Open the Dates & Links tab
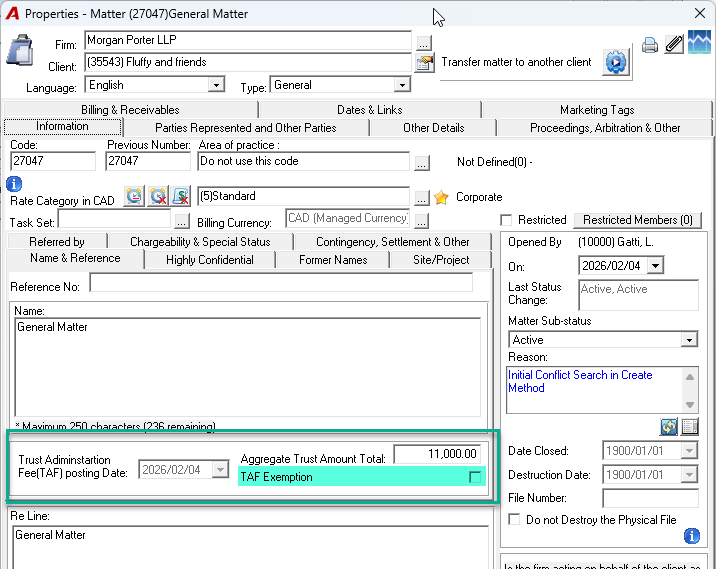Image resolution: width=716 pixels, height=569 pixels. 369,110
